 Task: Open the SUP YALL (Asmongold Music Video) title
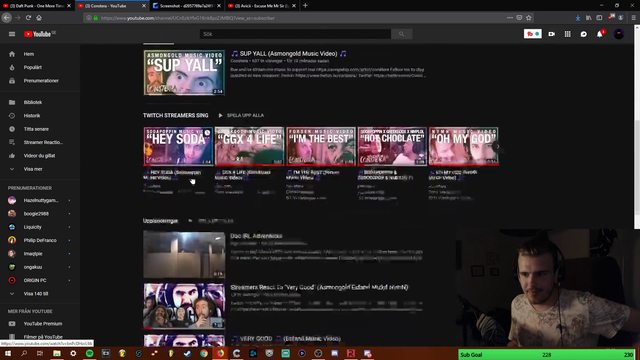(288, 54)
